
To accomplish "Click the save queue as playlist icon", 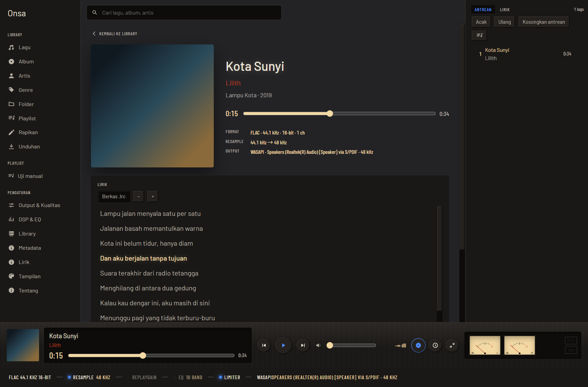I will (x=479, y=35).
